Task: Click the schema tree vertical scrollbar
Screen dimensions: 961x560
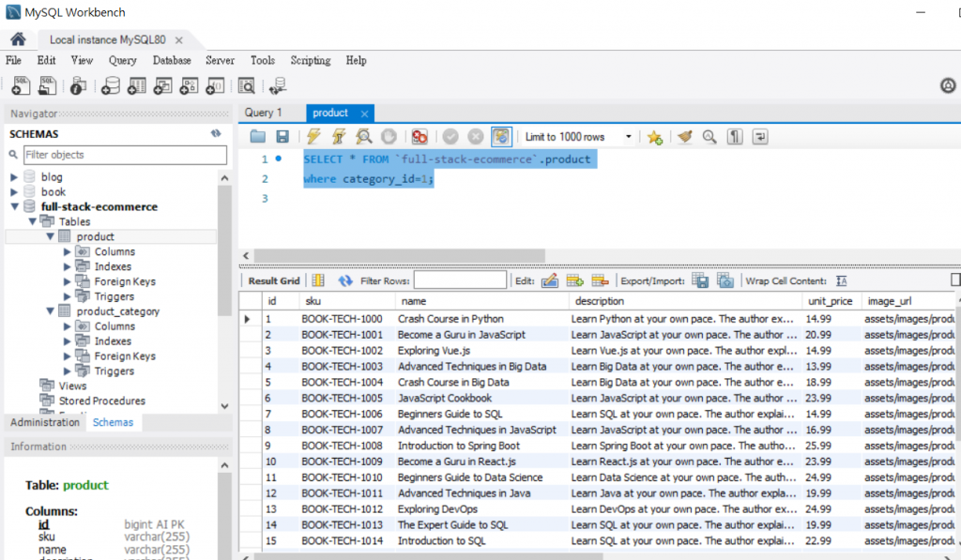Action: tap(224, 250)
